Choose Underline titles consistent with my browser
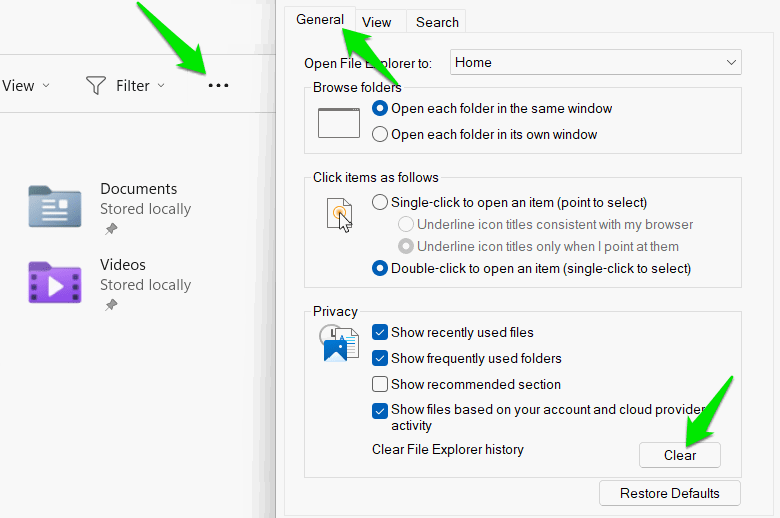 click(x=405, y=224)
